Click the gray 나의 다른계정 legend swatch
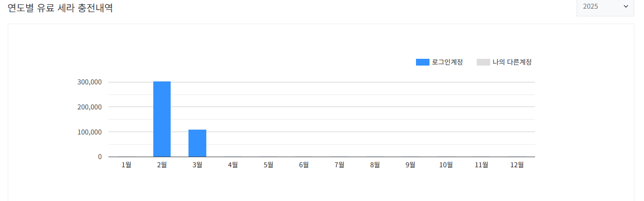644x201 pixels. 483,62
